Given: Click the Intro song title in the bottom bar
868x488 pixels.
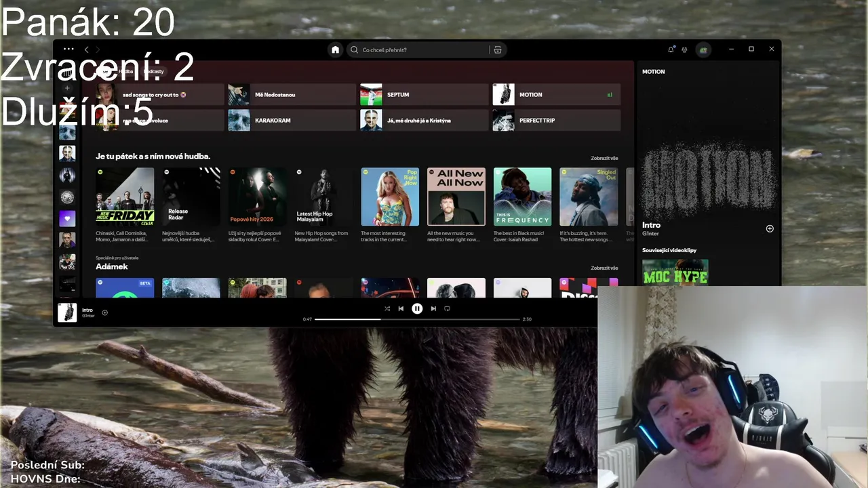Looking at the screenshot, I should [x=87, y=310].
